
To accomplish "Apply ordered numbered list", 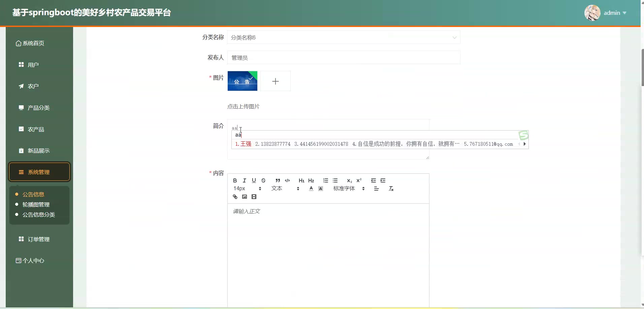I will [325, 180].
